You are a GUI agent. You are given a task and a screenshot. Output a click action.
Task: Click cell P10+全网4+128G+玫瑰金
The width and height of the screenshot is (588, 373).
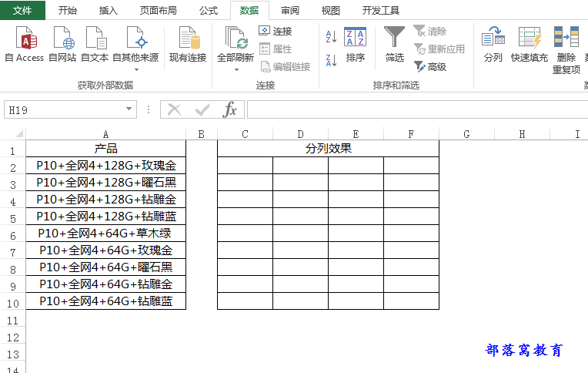coord(105,166)
